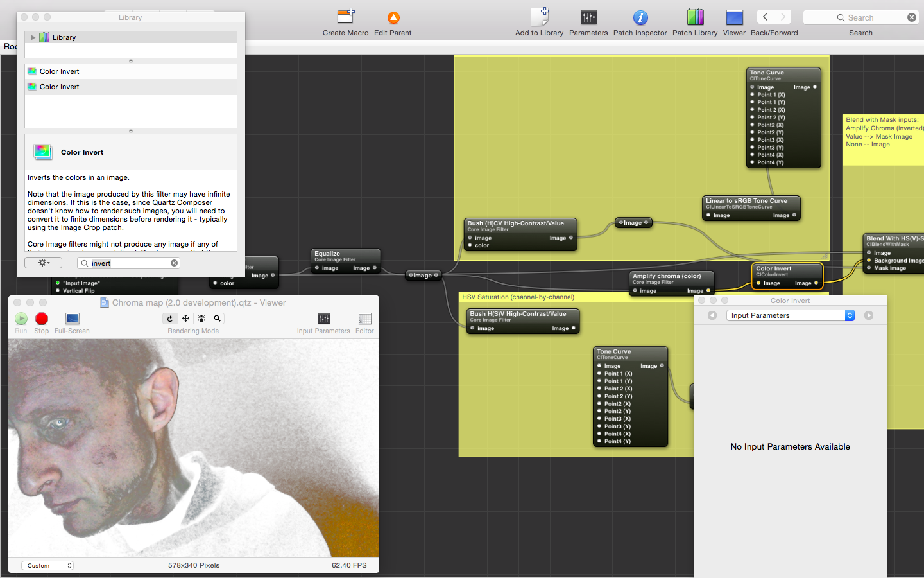Open Input Parameters in the Viewer toolbar
This screenshot has height=578, width=924.
click(x=324, y=319)
